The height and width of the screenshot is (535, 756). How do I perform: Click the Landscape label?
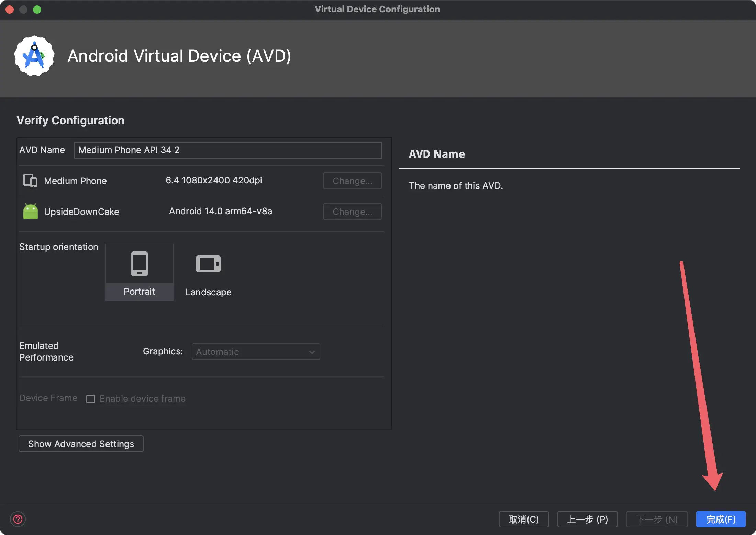click(209, 292)
